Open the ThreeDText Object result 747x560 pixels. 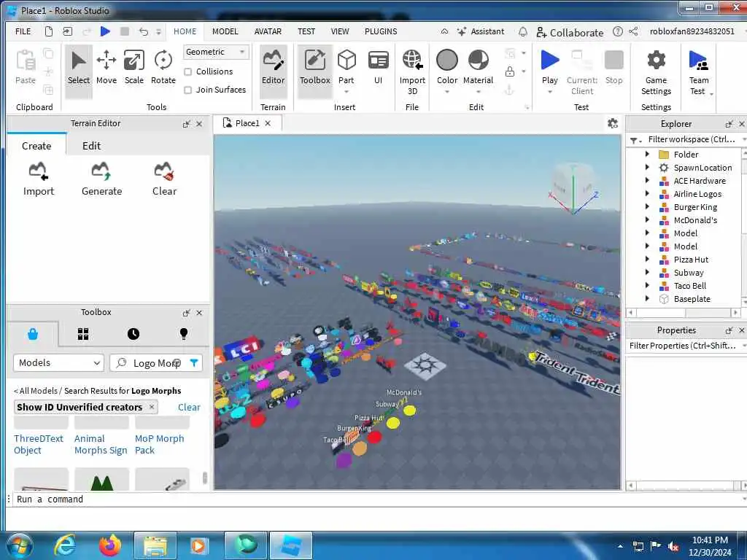[x=38, y=444]
